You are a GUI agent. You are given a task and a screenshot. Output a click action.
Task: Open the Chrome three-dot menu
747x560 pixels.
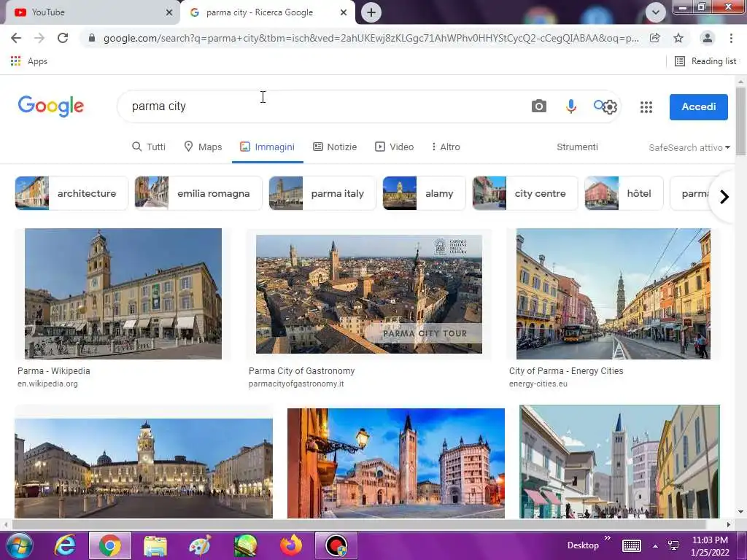click(x=731, y=38)
